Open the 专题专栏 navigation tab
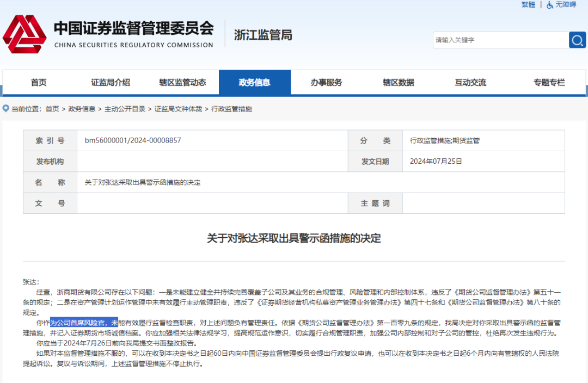 point(549,83)
